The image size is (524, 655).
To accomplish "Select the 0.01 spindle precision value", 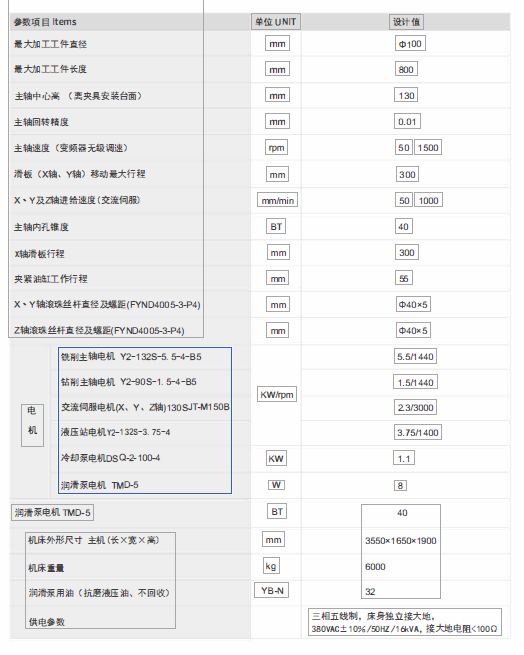I will point(407,122).
